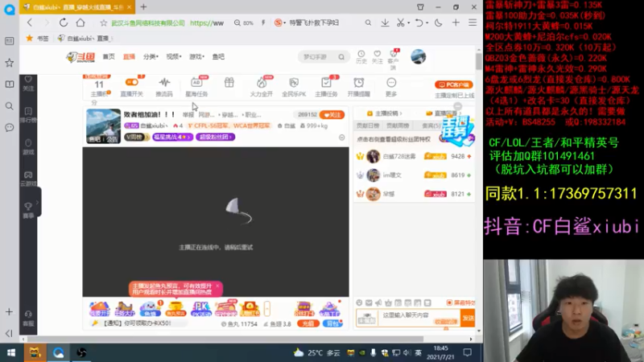Open the 主播任务 checklist icon
Viewport: 644px width, 362px height.
(x=326, y=87)
